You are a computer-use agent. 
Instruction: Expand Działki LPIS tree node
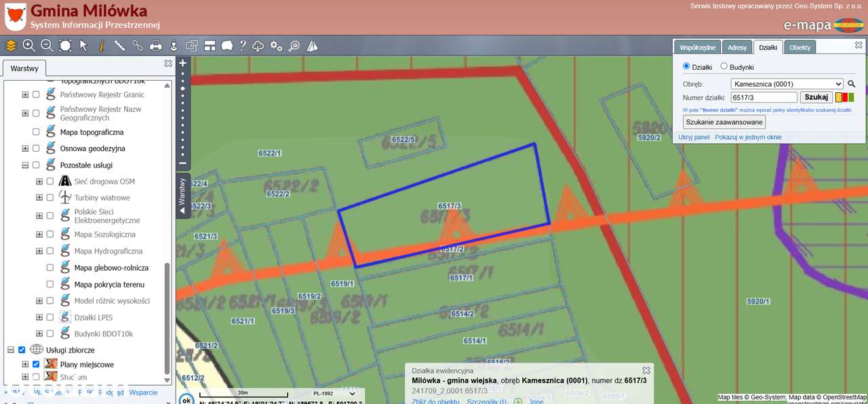tap(39, 317)
